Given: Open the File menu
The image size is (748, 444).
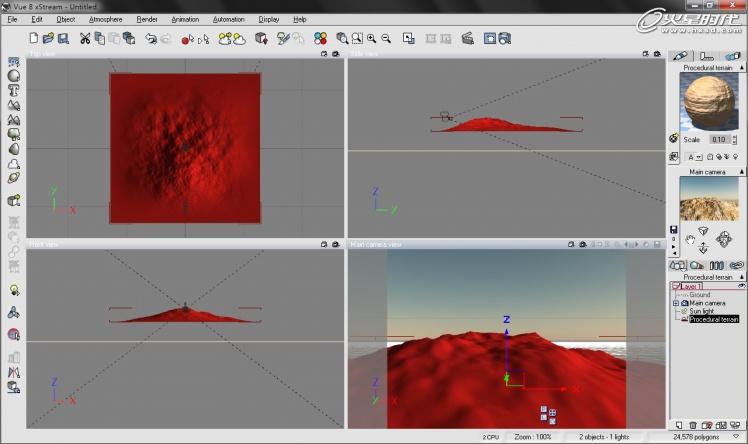Looking at the screenshot, I should point(12,20).
